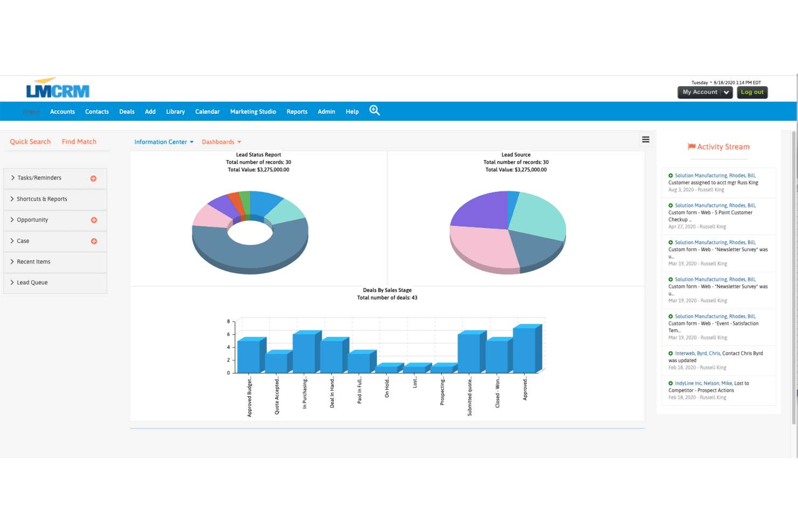Open the hamburger menu above the dashboard

pos(645,140)
